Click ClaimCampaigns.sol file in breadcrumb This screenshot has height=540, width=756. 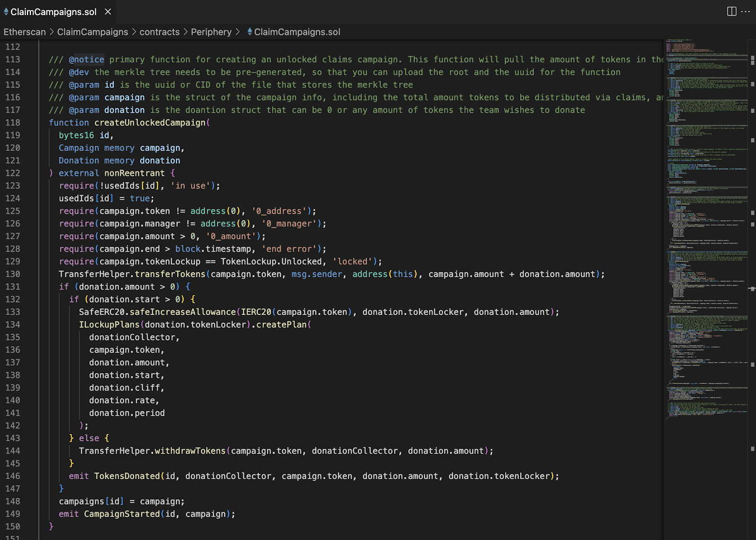[297, 32]
